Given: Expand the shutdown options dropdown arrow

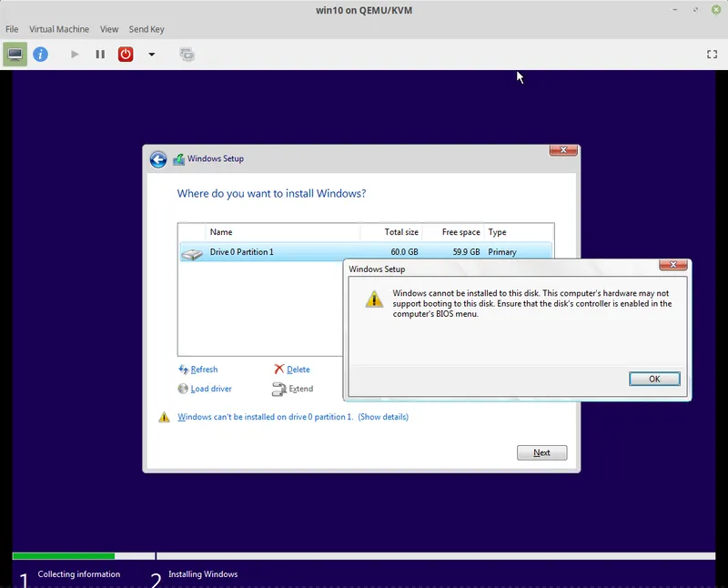Looking at the screenshot, I should 151,55.
